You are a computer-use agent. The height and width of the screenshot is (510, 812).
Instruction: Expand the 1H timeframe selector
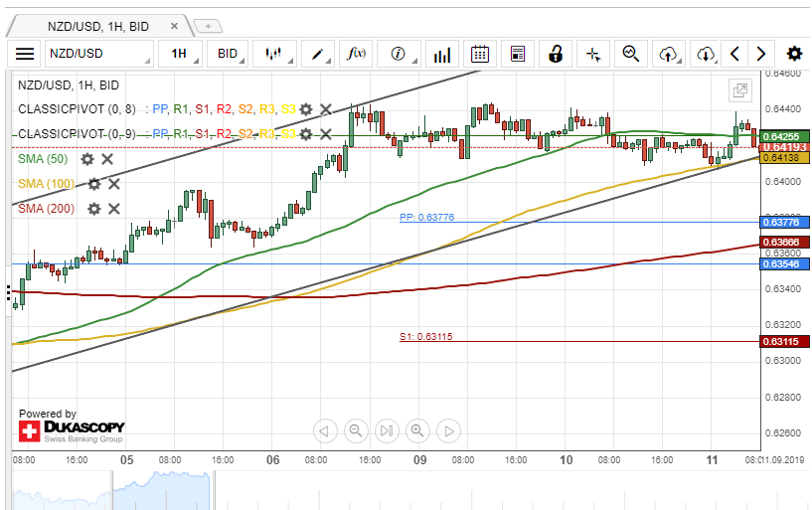[x=183, y=54]
